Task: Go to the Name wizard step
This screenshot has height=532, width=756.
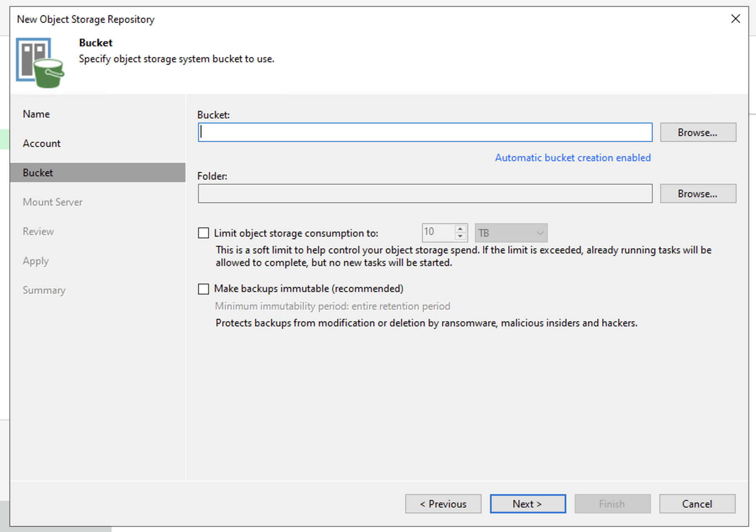Action: click(36, 114)
